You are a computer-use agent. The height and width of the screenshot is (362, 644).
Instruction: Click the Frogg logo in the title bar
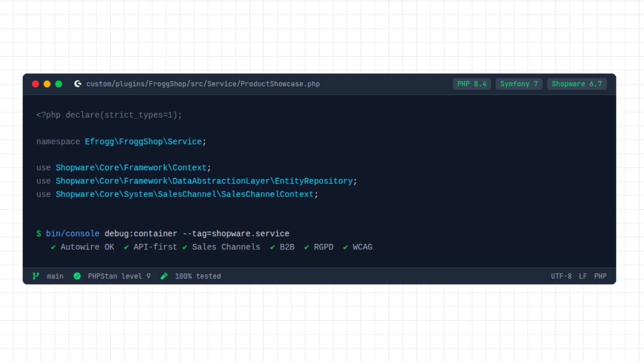tap(77, 83)
